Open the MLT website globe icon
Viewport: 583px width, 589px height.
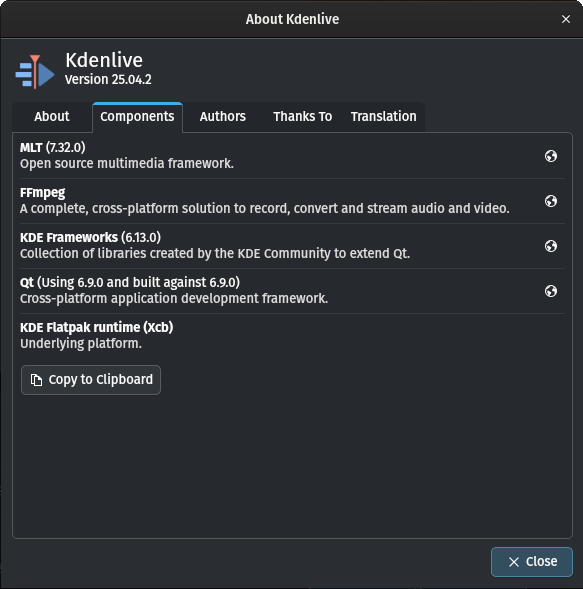coord(551,156)
